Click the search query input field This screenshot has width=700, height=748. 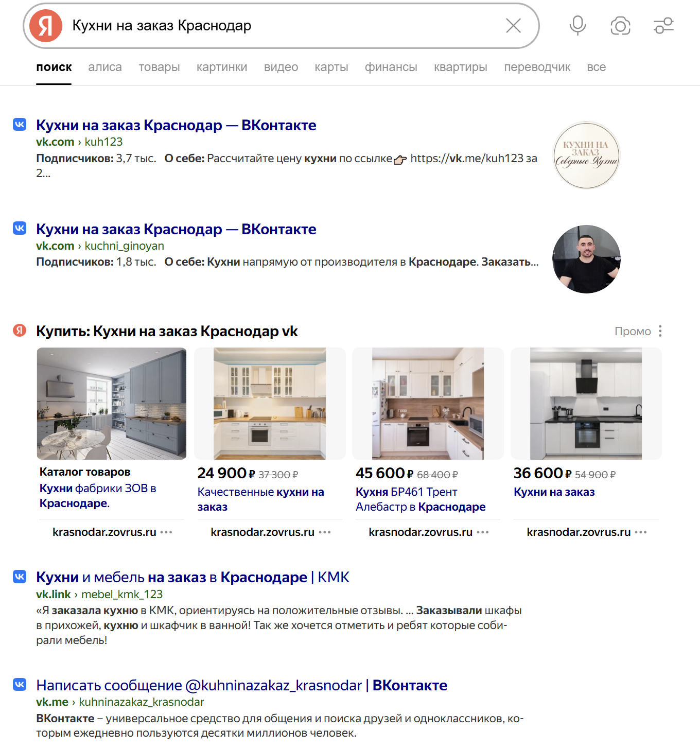point(283,26)
